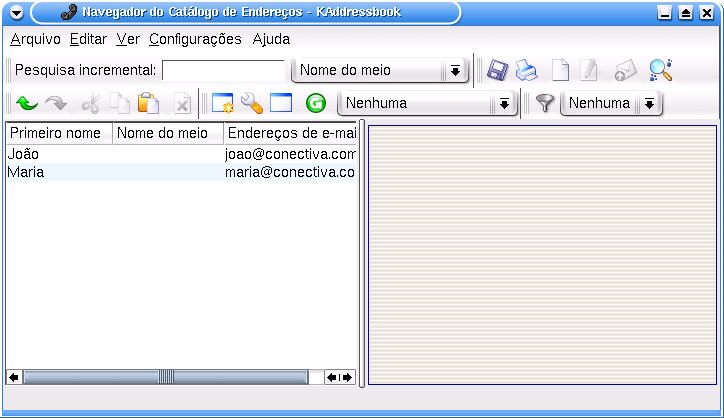
Task: Open the Ver menu
Action: [127, 39]
